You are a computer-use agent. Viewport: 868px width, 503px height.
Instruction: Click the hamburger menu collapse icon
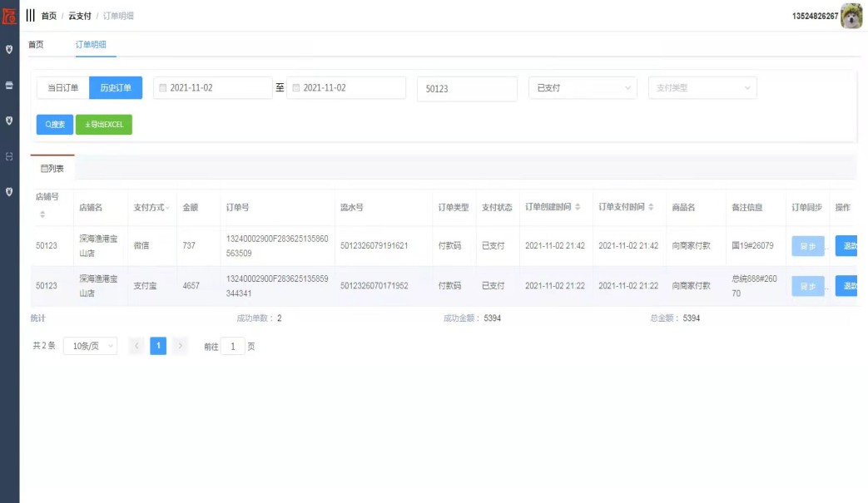(31, 16)
